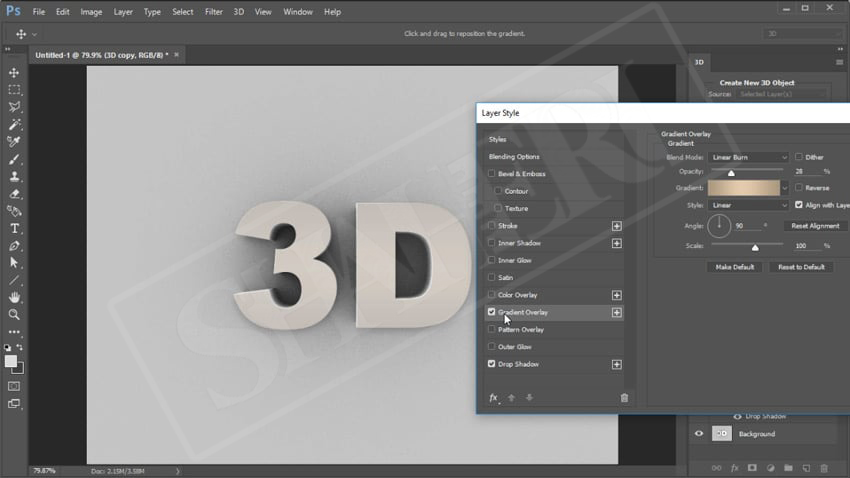Click the trash icon in Layer Style

[x=624, y=398]
